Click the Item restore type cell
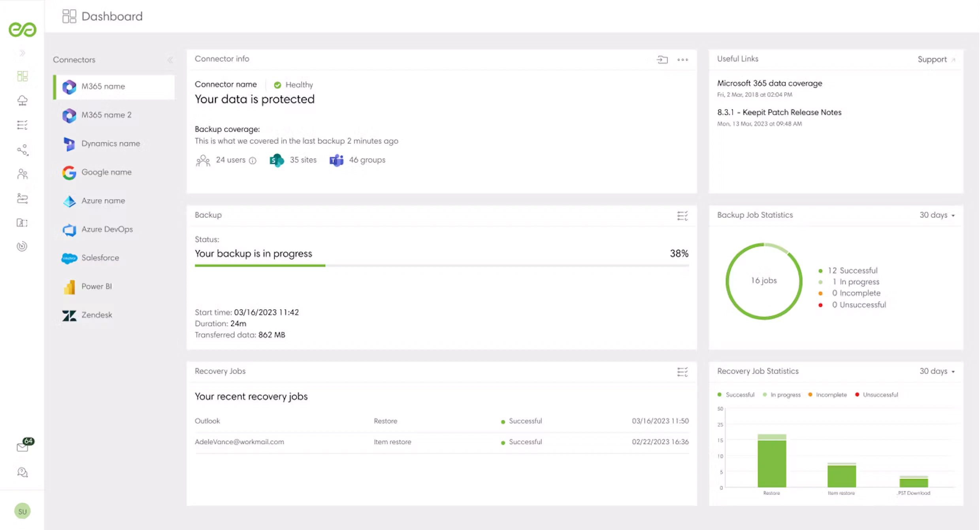The width and height of the screenshot is (980, 530). tap(392, 442)
